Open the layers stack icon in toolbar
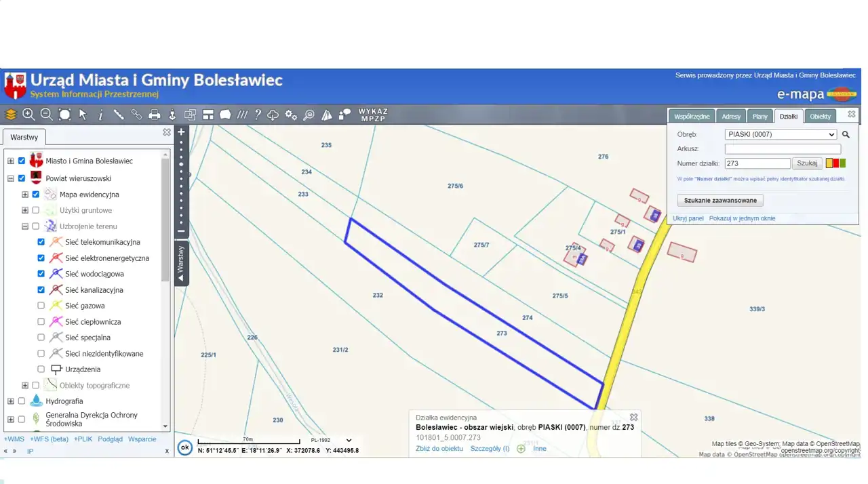 tap(11, 115)
